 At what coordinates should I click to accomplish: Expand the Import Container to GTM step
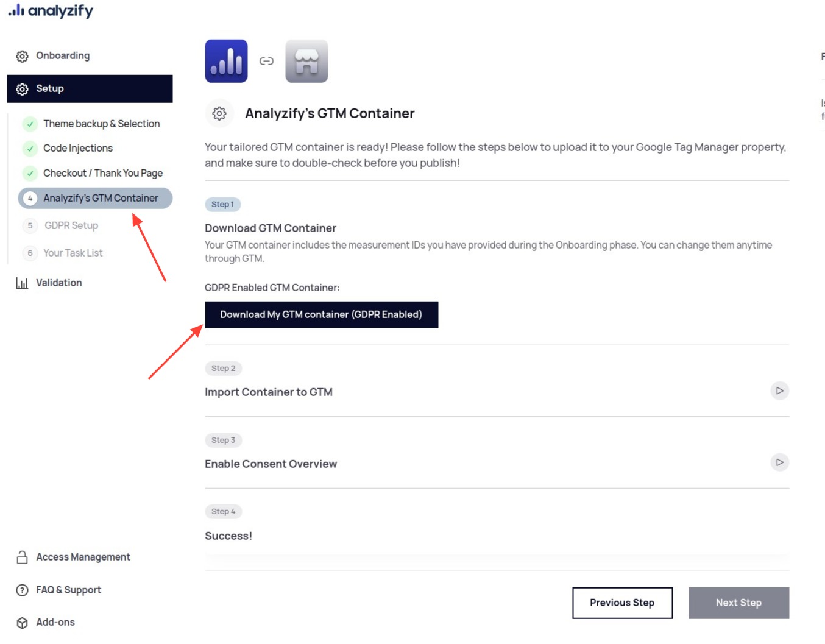click(779, 391)
